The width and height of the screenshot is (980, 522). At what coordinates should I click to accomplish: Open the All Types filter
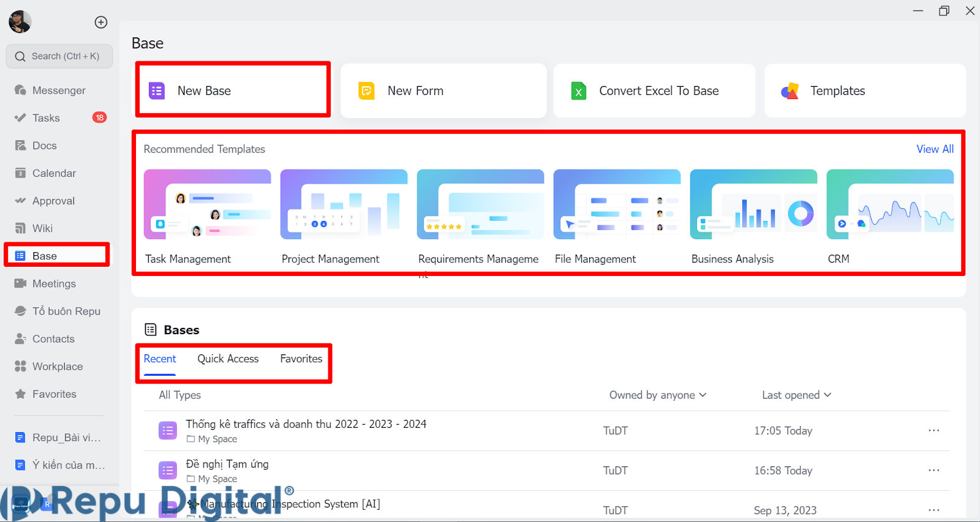tap(179, 395)
